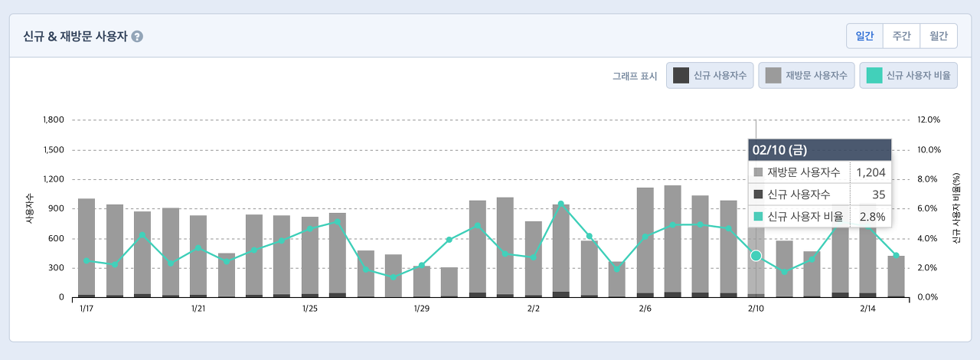Image resolution: width=980 pixels, height=360 pixels.
Task: Switch to the 일간 daily view
Action: click(864, 36)
